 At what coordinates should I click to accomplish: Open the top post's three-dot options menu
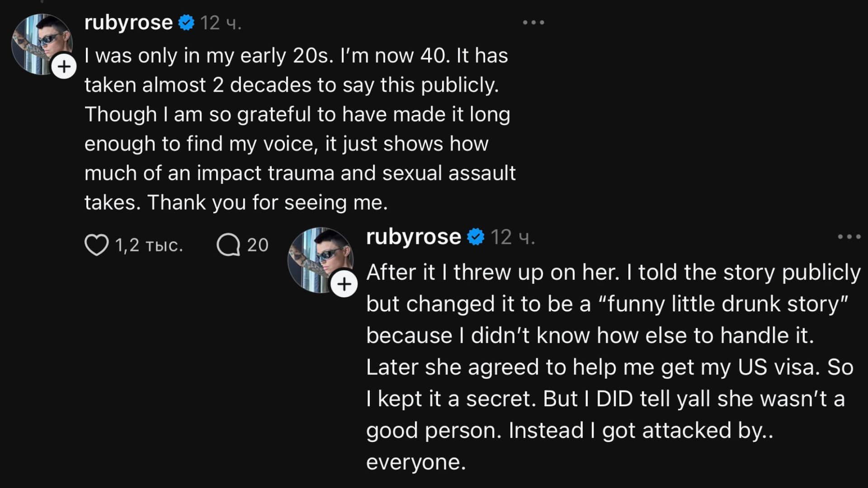[x=533, y=23]
